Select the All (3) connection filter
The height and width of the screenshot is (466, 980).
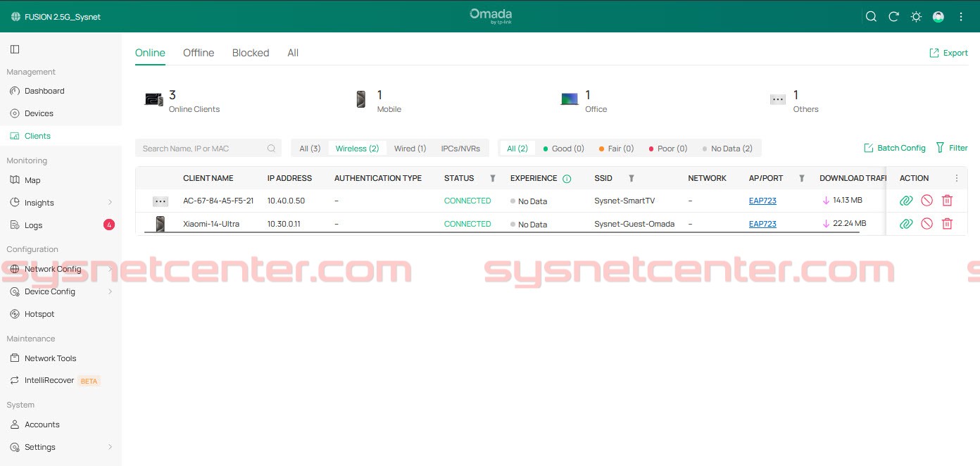[310, 149]
